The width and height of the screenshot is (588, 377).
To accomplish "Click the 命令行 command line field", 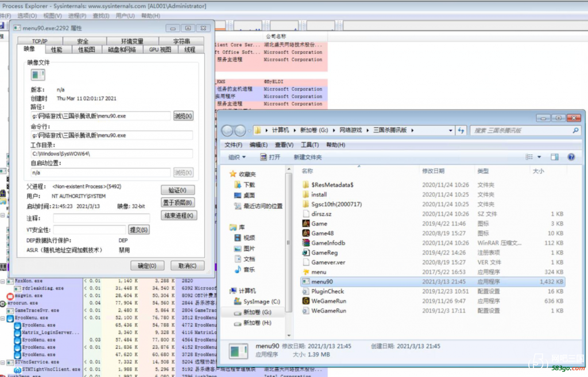I will click(112, 135).
